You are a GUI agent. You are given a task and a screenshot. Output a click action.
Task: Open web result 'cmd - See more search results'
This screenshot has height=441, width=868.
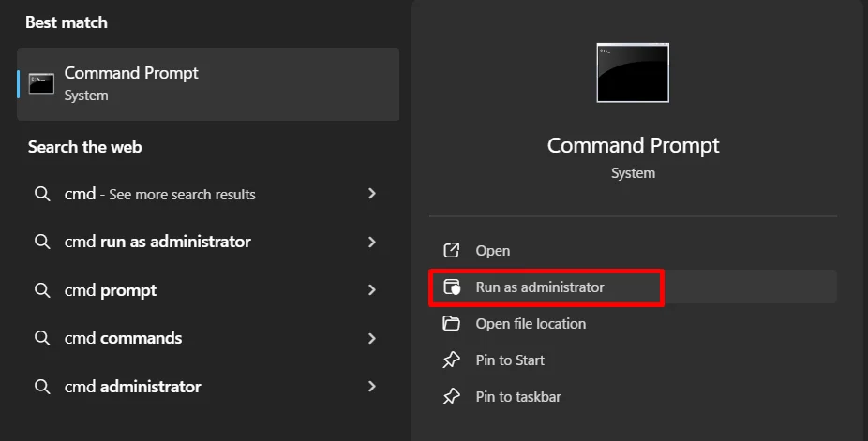click(208, 194)
